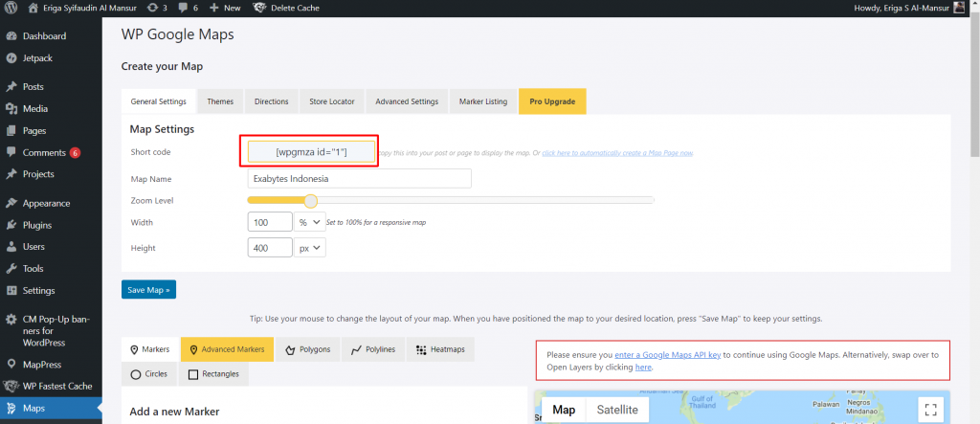The width and height of the screenshot is (980, 424).
Task: Click the Comments sidebar icon
Action: [11, 152]
